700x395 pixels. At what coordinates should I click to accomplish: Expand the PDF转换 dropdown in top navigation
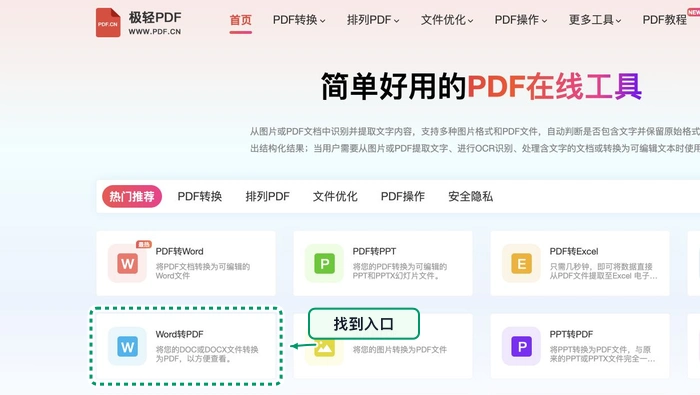[299, 20]
